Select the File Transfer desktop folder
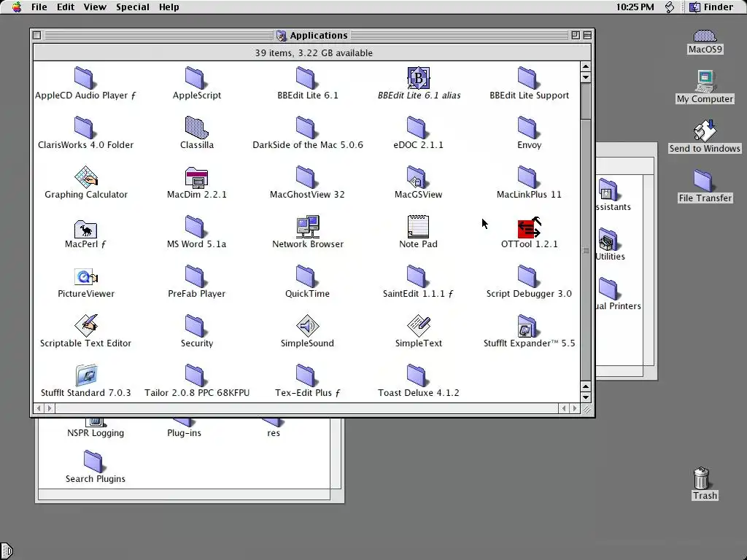747x560 pixels. coord(703,181)
